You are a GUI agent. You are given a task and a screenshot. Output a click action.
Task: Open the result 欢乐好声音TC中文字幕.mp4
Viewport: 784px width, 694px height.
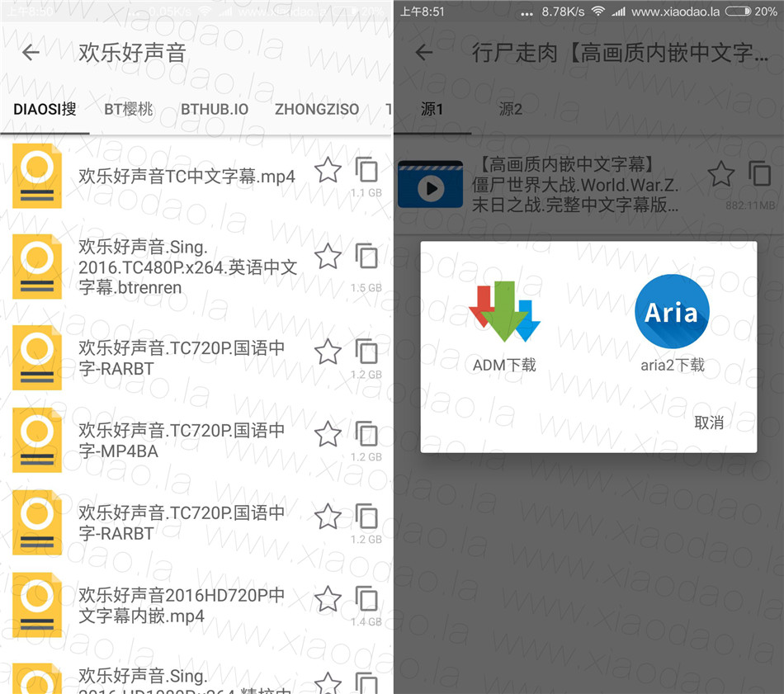[187, 177]
